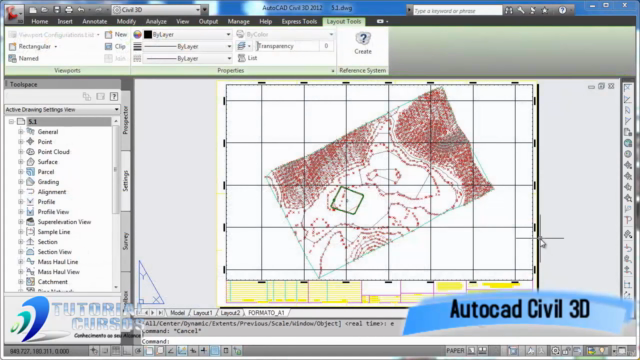Click the coordinates readout in status bar
The width and height of the screenshot is (640, 360).
[39, 351]
